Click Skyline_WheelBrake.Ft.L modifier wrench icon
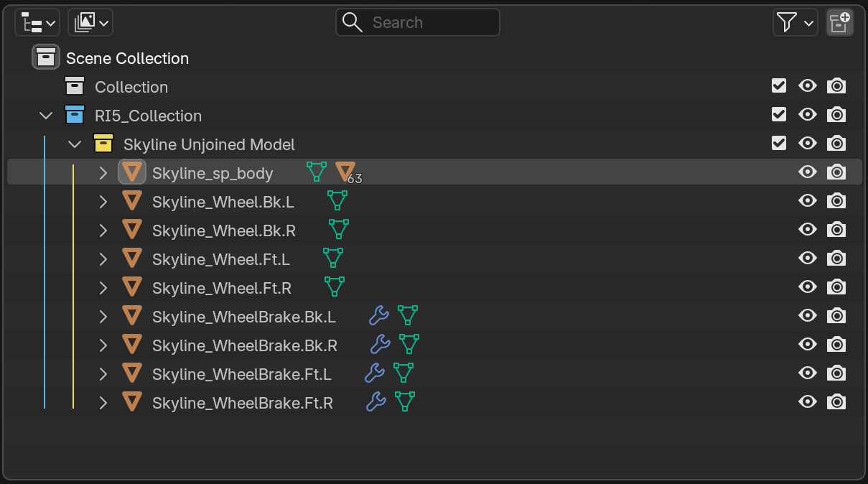Viewport: 868px width, 484px height. [374, 373]
